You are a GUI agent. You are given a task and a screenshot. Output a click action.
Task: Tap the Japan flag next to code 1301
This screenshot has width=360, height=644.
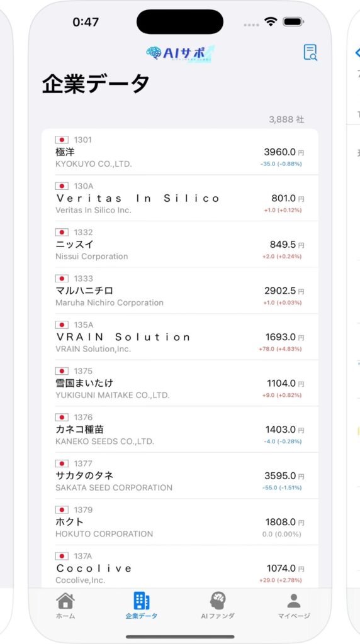[62, 140]
